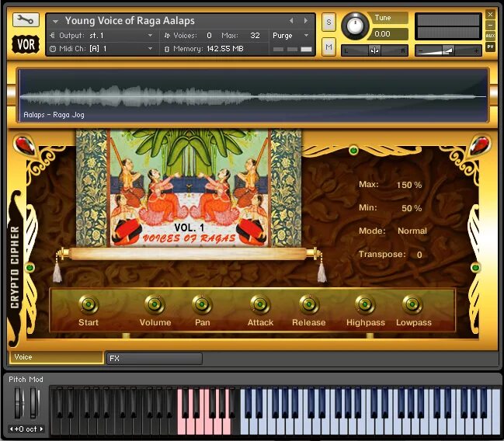Click the Crypto Cipher logo label
This screenshot has width=504, height=441.
[15, 267]
